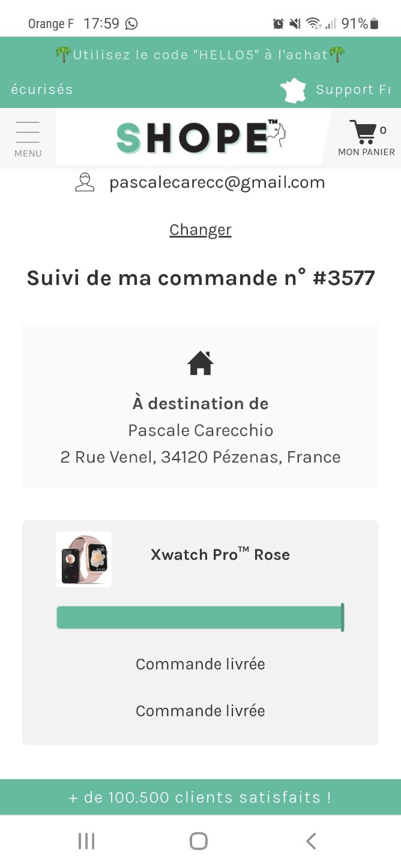Tap the MON PANIER label
The image size is (401, 868).
(x=366, y=152)
